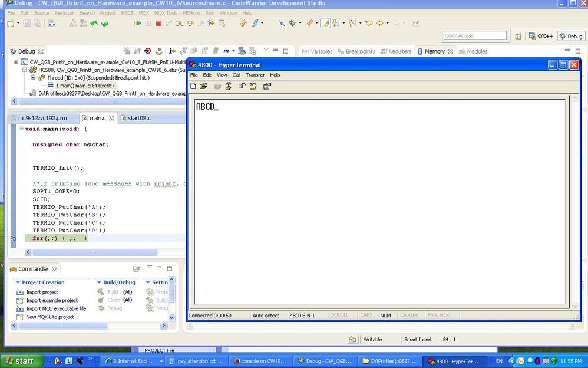588x368 pixels.
Task: Switch to pay attention.txt taskbar item
Action: click(195, 362)
